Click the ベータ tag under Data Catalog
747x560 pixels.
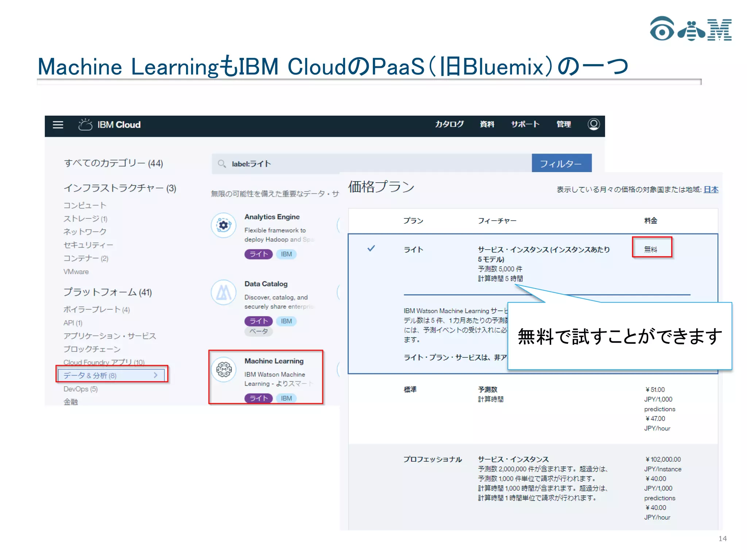tap(259, 331)
